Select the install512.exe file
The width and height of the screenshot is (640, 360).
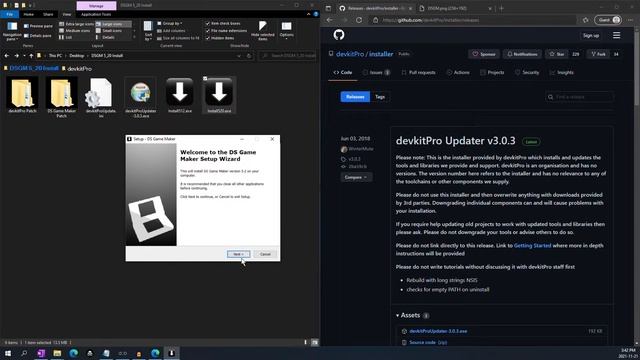[180, 96]
